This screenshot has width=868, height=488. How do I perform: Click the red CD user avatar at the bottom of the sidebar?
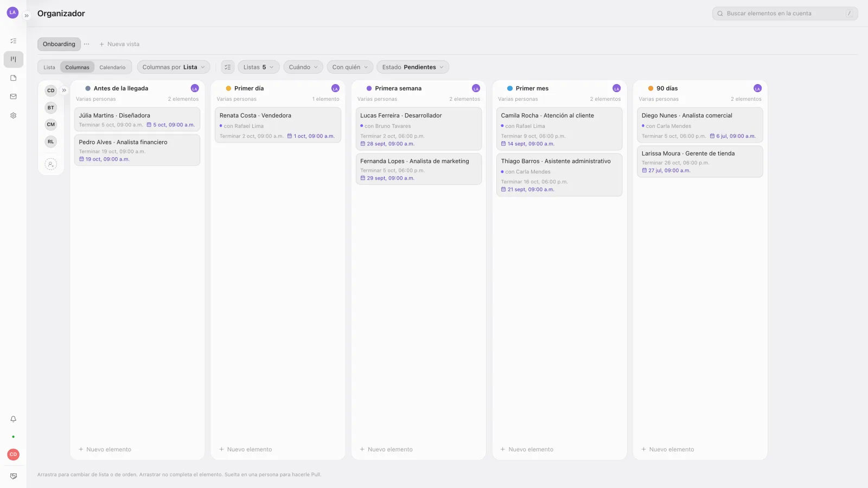(14, 454)
